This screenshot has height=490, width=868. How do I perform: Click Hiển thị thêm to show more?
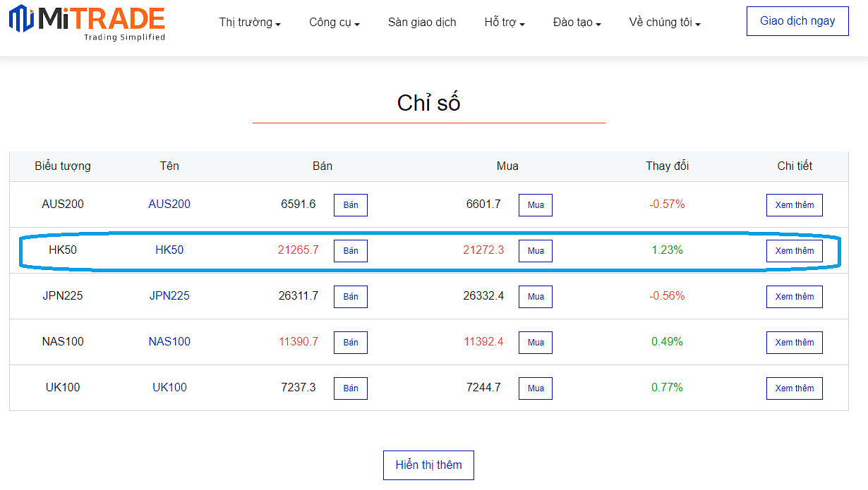[428, 465]
